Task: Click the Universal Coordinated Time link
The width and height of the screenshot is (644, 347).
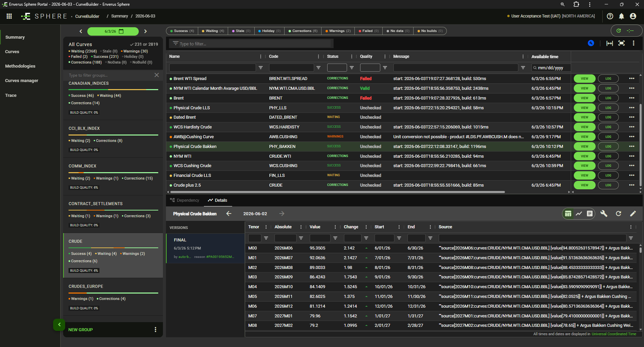Action: [x=614, y=334]
